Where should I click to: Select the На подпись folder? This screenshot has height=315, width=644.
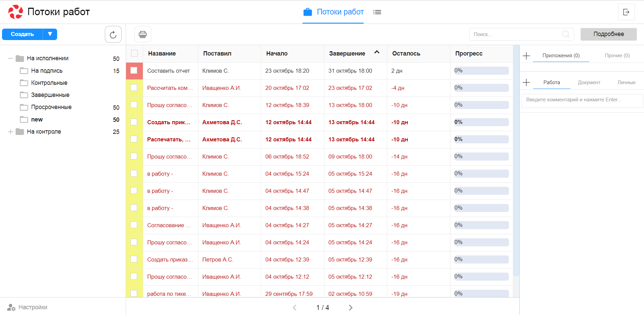click(47, 71)
